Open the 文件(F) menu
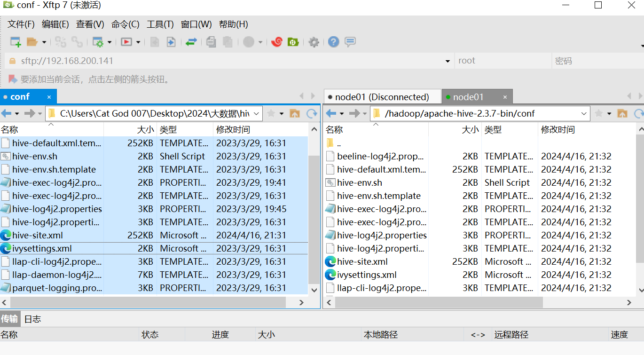Viewport: 644px width, 355px height. [21, 24]
